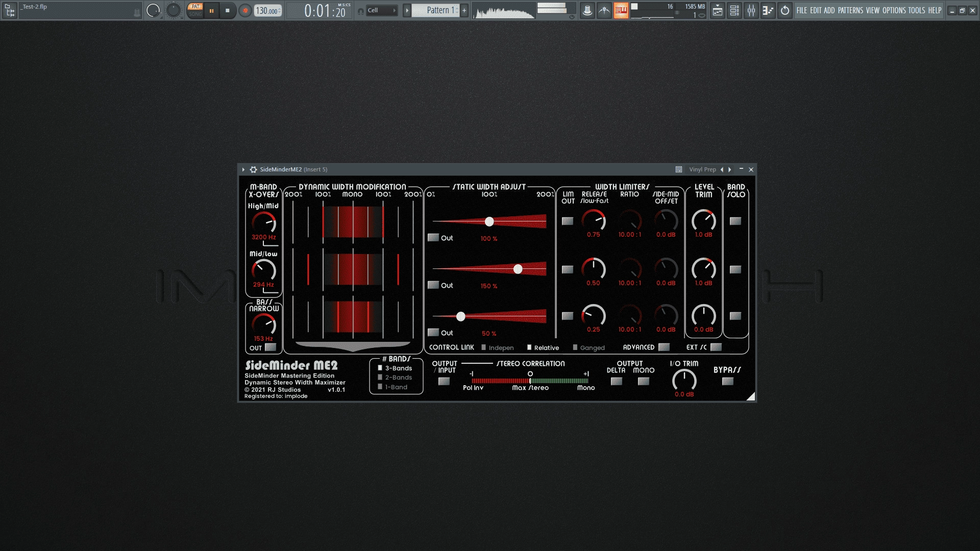Open SideMinderME2 plugin options arrow menu

click(x=243, y=169)
